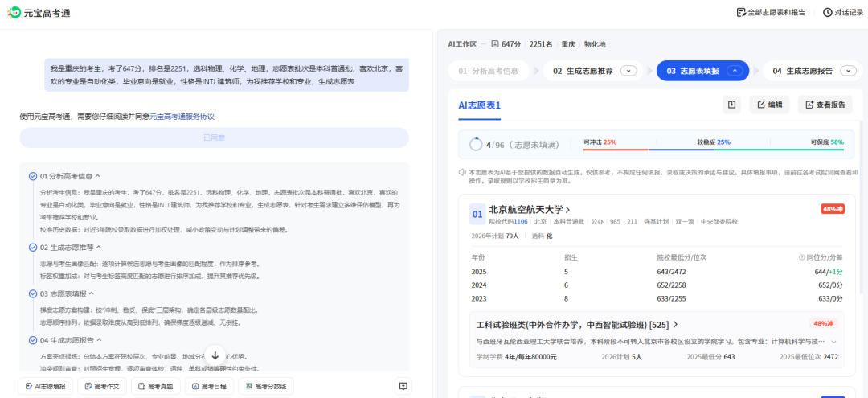Collapse the 01 分析高考信息 section
The width and height of the screenshot is (868, 398).
tap(97, 176)
